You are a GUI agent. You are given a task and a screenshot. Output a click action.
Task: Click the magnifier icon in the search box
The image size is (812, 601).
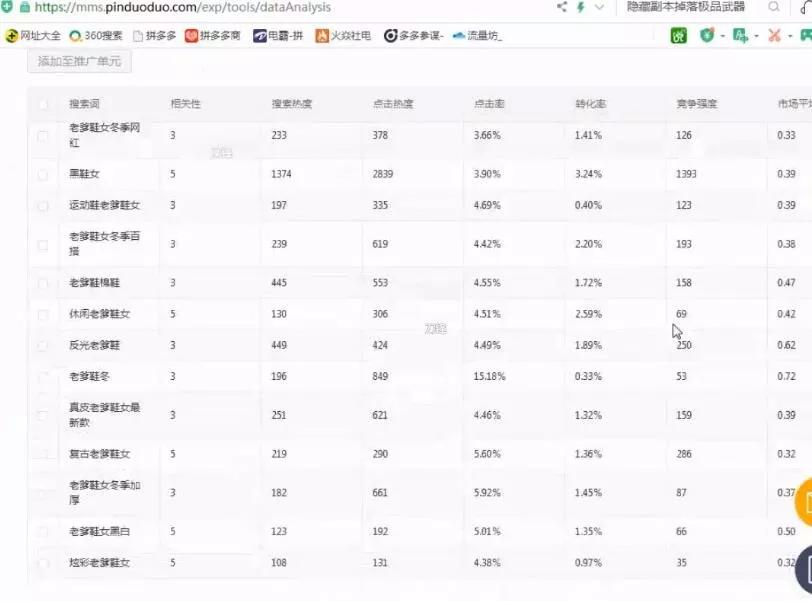[774, 7]
